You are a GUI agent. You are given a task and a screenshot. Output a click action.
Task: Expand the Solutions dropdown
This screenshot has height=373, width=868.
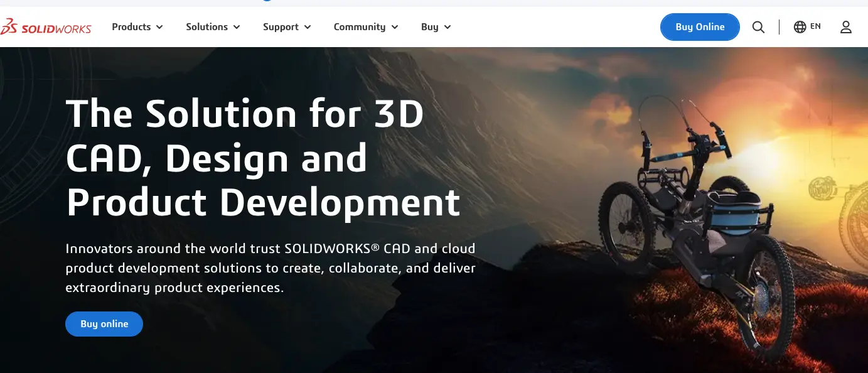coord(213,27)
